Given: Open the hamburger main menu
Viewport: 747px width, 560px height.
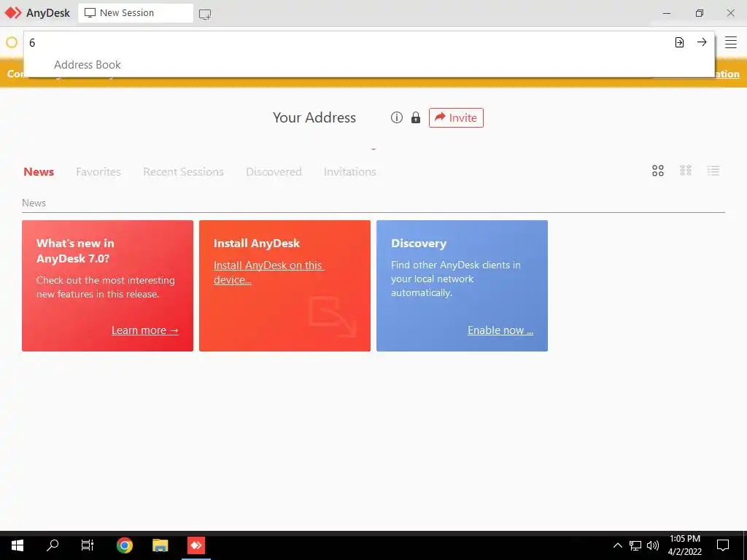Looking at the screenshot, I should (x=731, y=42).
